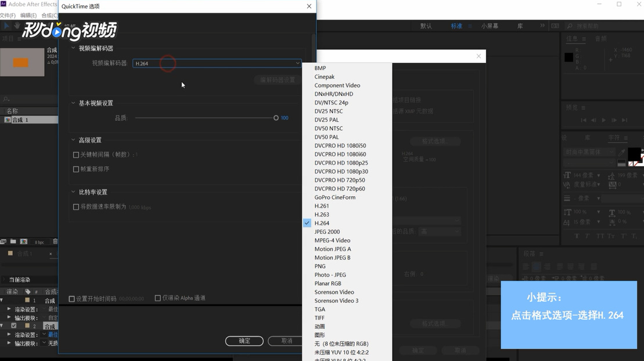Open the workspace overflow chevrons menu
This screenshot has height=361, width=644.
pyautogui.click(x=542, y=26)
